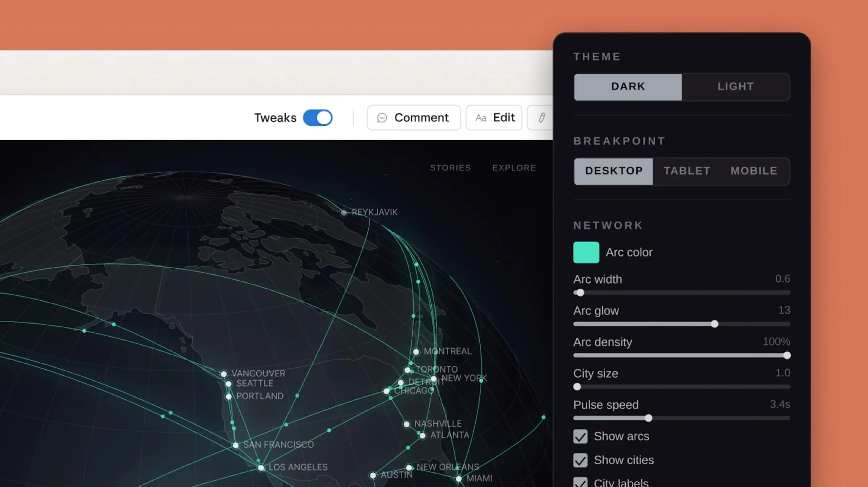Open the EXPLORE navigation item
This screenshot has width=868, height=487.
pyautogui.click(x=514, y=167)
